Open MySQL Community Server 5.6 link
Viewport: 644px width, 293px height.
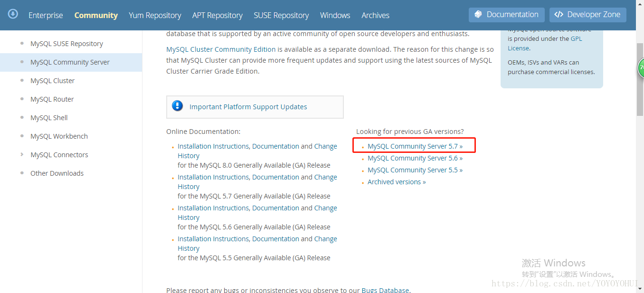click(415, 158)
